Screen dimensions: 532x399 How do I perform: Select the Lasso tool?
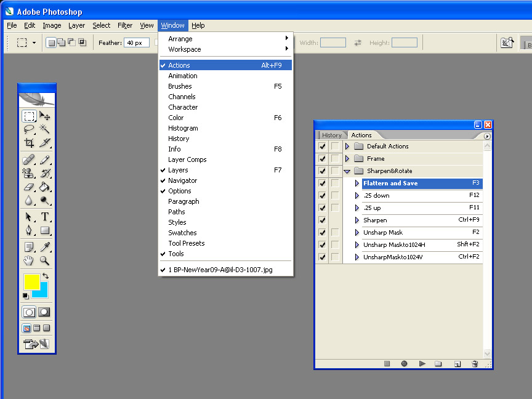pos(29,129)
